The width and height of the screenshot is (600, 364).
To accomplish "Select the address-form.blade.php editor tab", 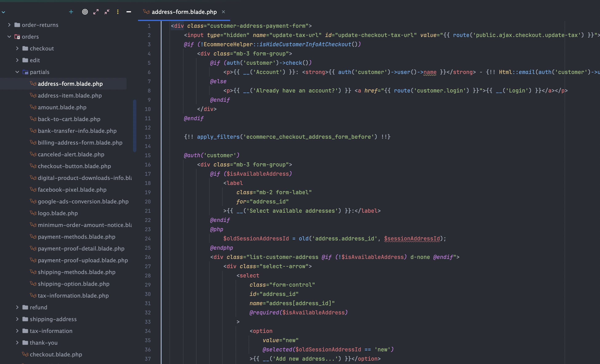I will pyautogui.click(x=184, y=12).
